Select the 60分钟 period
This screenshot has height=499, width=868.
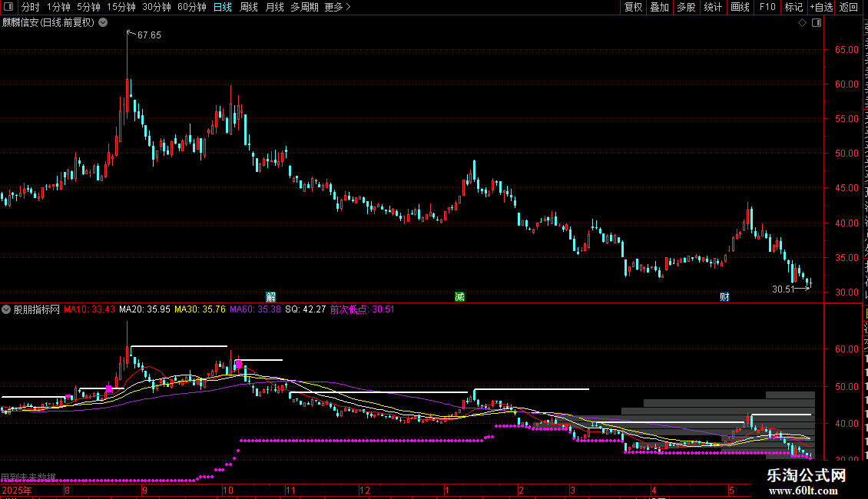pyautogui.click(x=192, y=7)
